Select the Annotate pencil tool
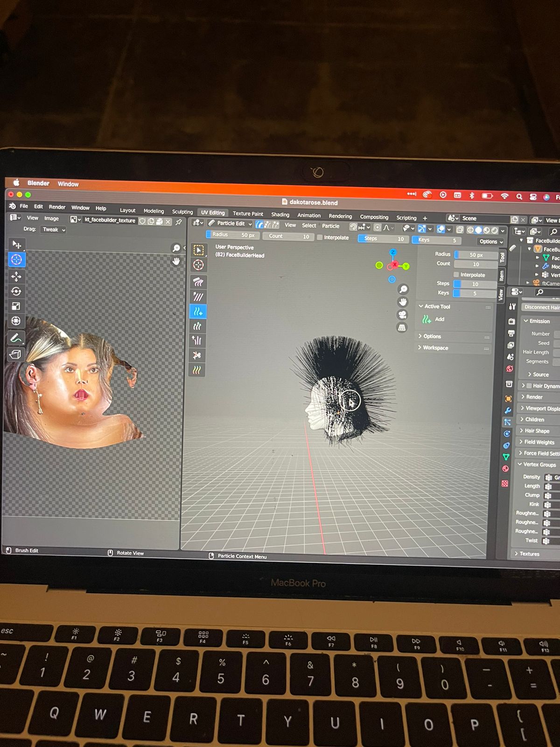 [x=16, y=338]
